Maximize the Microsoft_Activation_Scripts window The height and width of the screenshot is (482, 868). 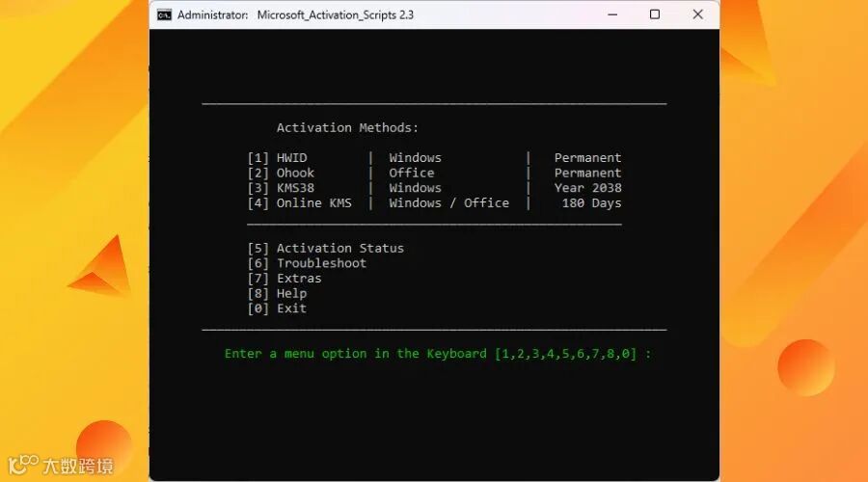pos(655,14)
